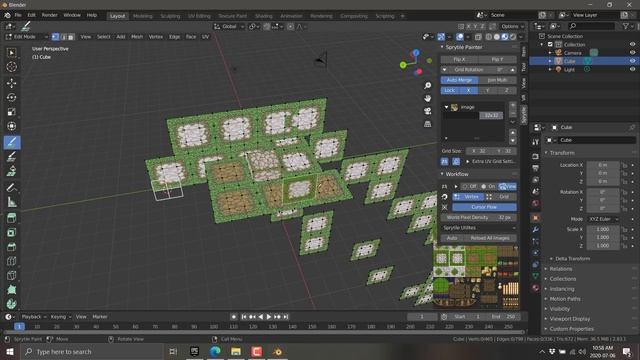640x360 pixels.
Task: Open the Mesh menu in viewport header
Action: [137, 37]
